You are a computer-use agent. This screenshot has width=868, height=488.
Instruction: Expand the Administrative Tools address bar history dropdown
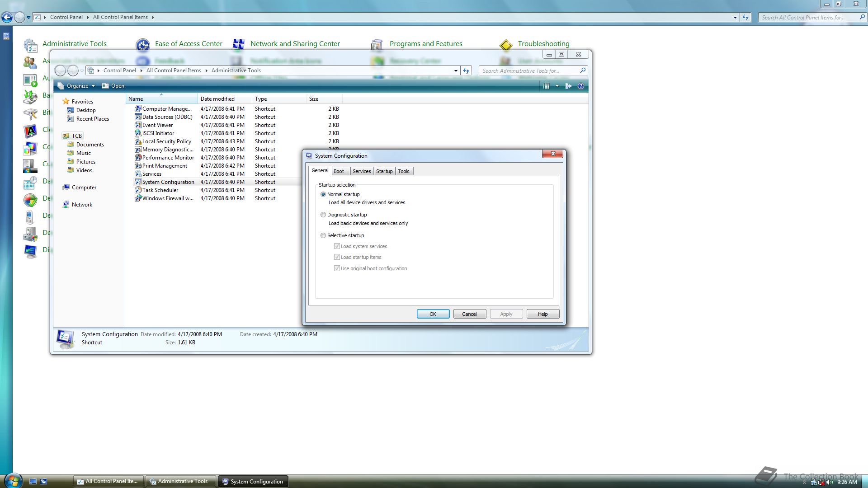456,70
